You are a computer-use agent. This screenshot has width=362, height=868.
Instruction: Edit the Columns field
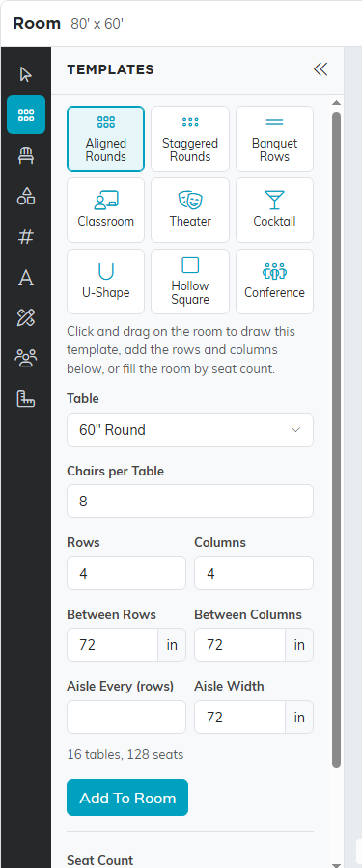tap(254, 574)
